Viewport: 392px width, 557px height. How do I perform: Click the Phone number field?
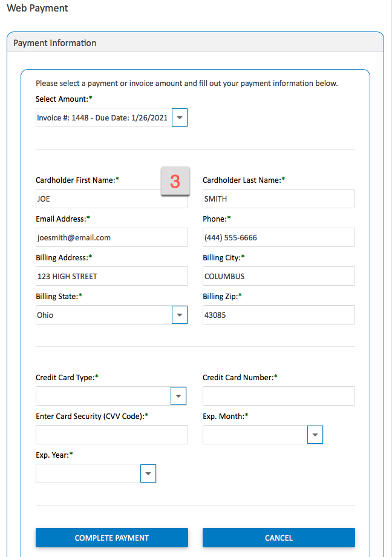[278, 237]
